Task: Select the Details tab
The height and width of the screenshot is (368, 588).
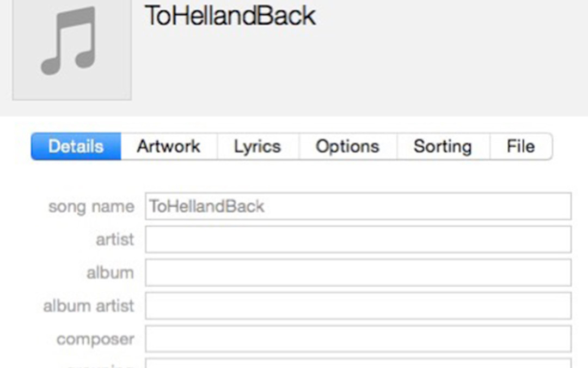Action: point(76,147)
